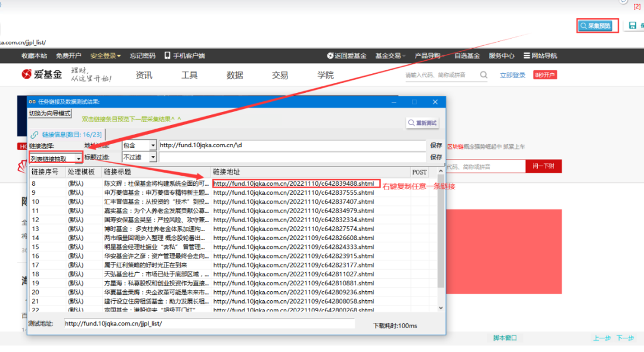Click 返回爱基金 link
Screen dimensions: 644x352
tap(346, 55)
